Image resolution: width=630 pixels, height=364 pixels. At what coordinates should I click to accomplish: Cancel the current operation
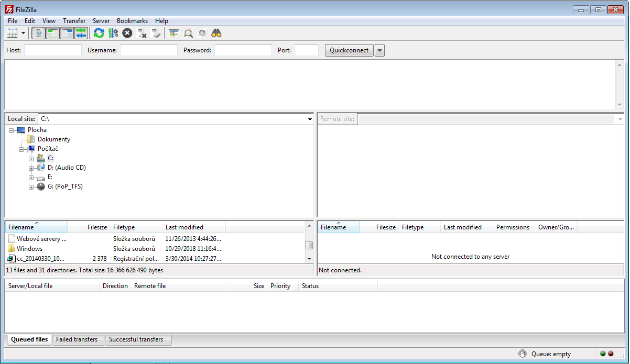click(127, 32)
